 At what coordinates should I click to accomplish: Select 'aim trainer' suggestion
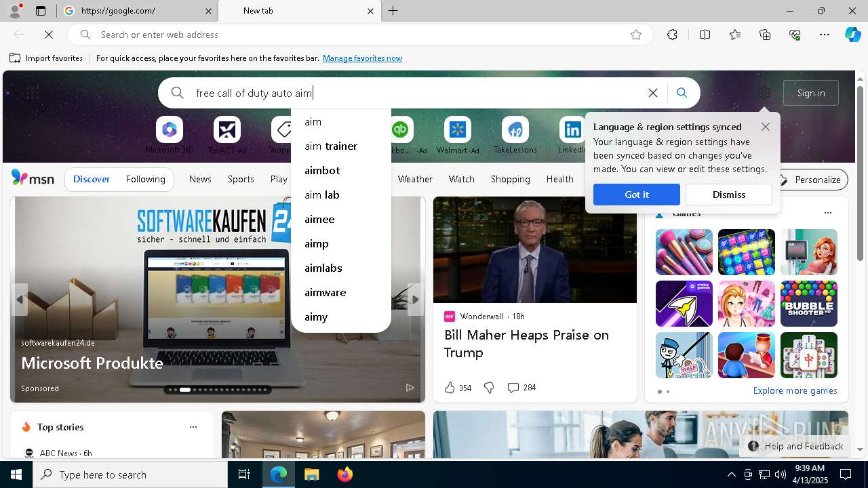click(x=341, y=146)
